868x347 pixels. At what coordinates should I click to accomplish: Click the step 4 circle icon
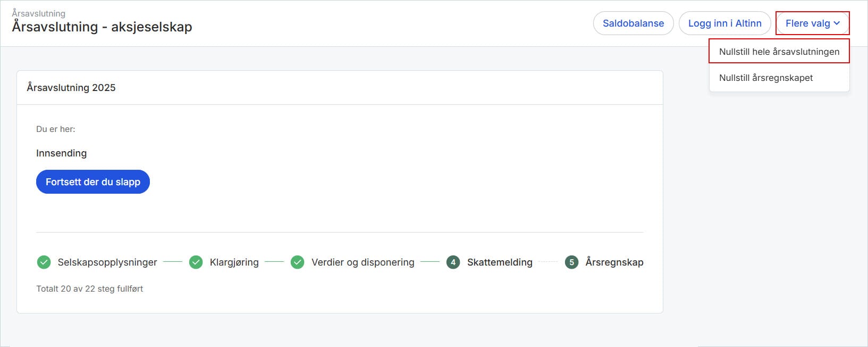(453, 262)
